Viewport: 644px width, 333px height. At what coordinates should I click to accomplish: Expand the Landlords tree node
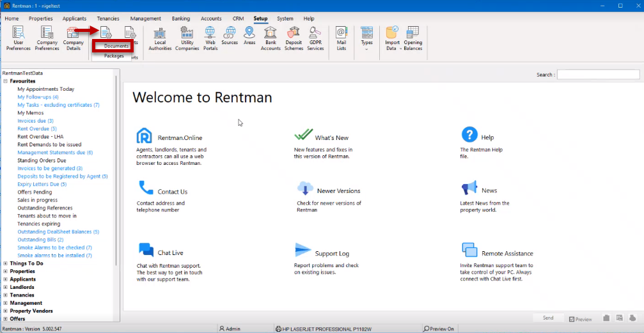5,288
